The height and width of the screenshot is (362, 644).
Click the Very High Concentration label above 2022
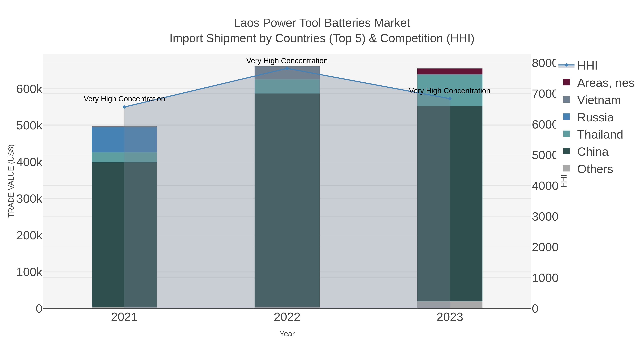(x=287, y=61)
